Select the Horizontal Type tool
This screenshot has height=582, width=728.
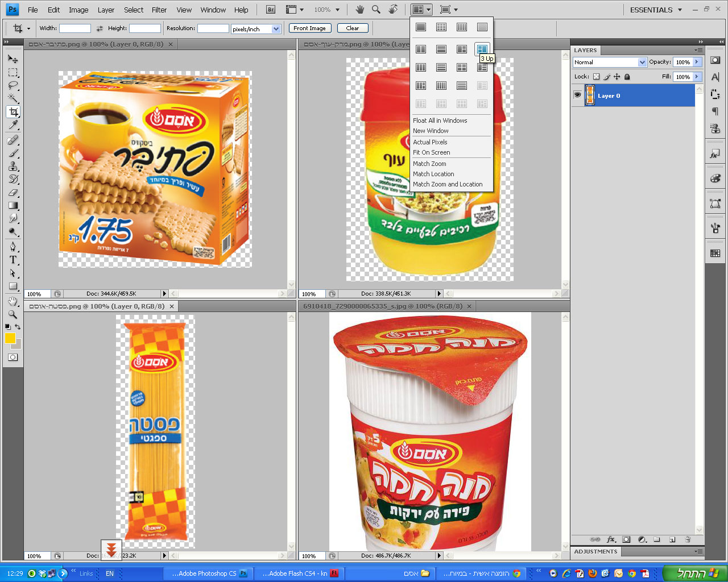coord(13,260)
